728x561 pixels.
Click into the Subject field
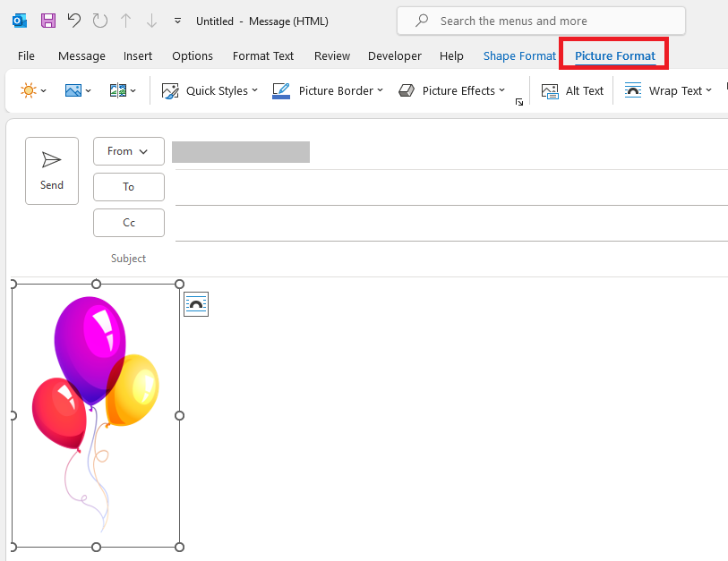tap(451, 259)
